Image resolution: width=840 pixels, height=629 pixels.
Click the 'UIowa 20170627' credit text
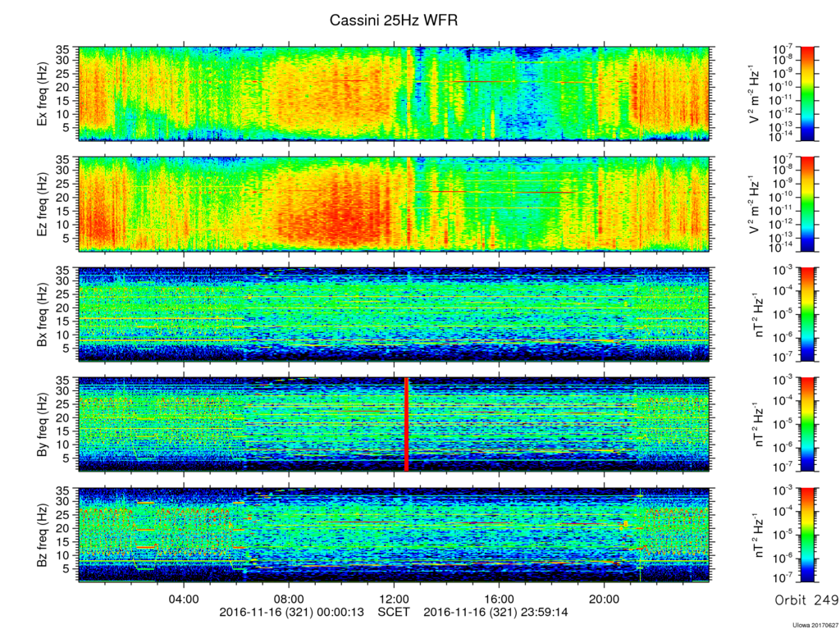click(815, 625)
